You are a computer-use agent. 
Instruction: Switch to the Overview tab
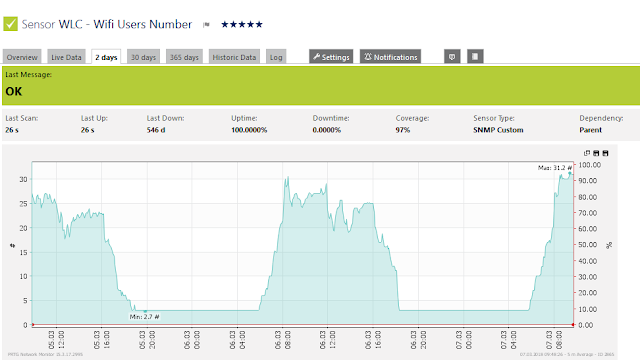click(22, 57)
